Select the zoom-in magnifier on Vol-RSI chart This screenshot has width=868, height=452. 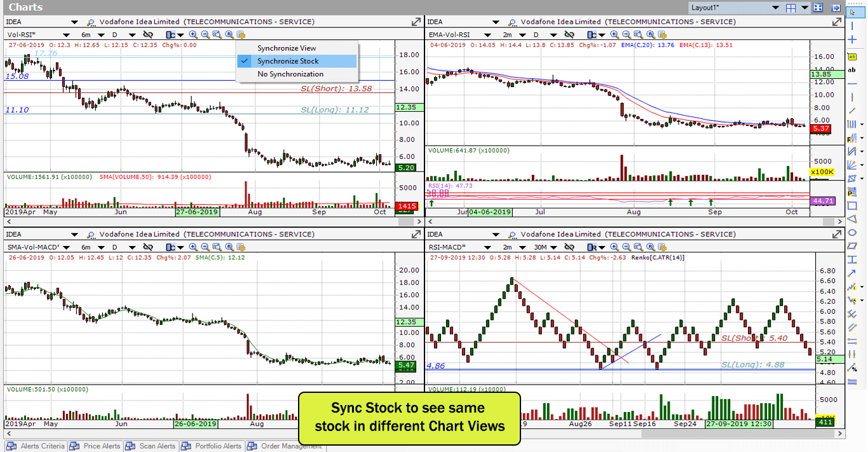193,35
